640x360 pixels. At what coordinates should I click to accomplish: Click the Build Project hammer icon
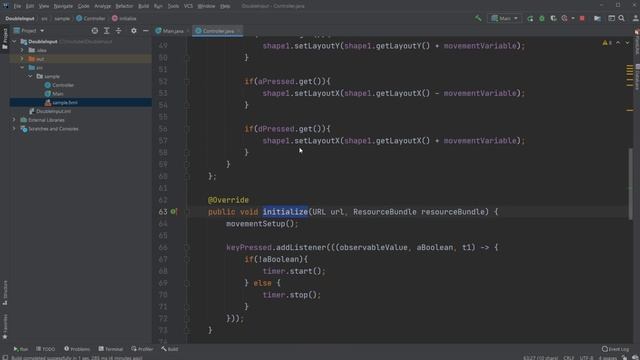(478, 18)
